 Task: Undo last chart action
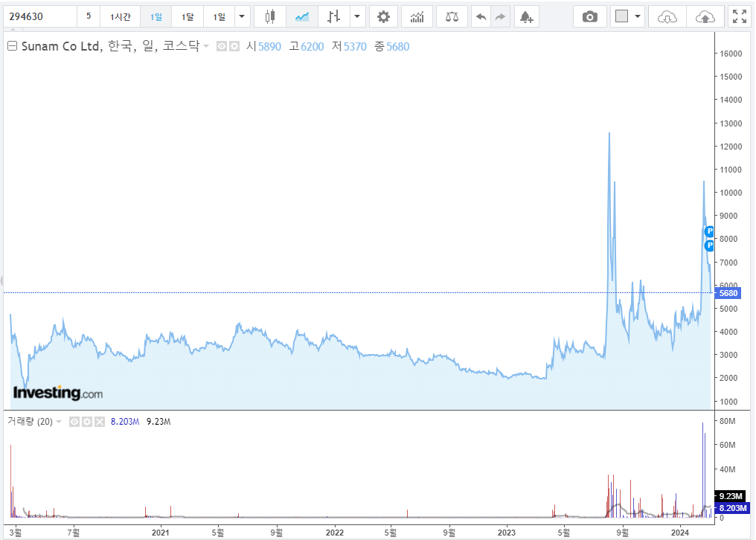pos(481,17)
